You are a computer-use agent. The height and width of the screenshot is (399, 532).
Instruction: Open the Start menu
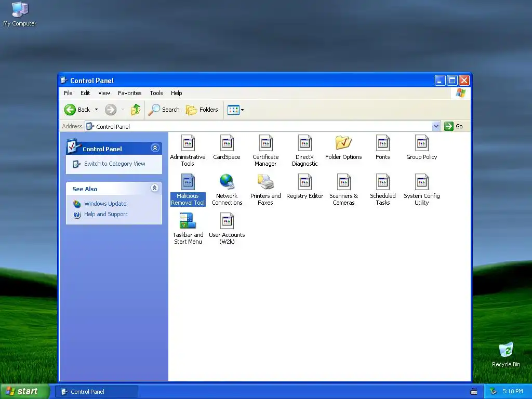pyautogui.click(x=24, y=392)
